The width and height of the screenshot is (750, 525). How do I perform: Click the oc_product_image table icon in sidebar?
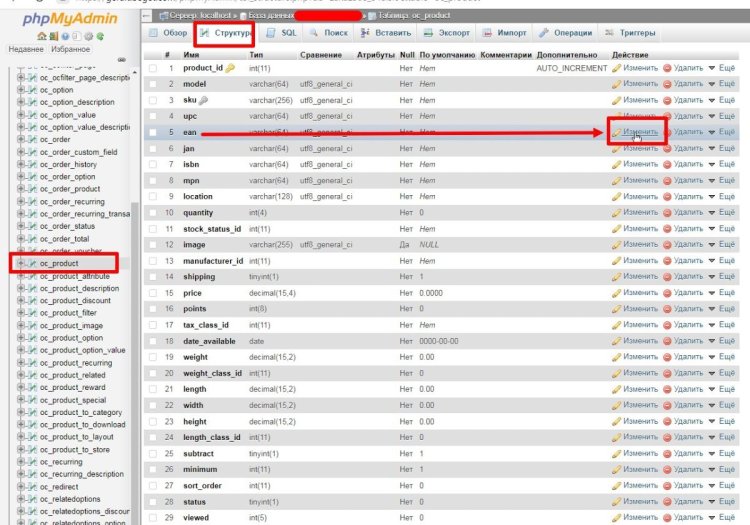[x=31, y=325]
